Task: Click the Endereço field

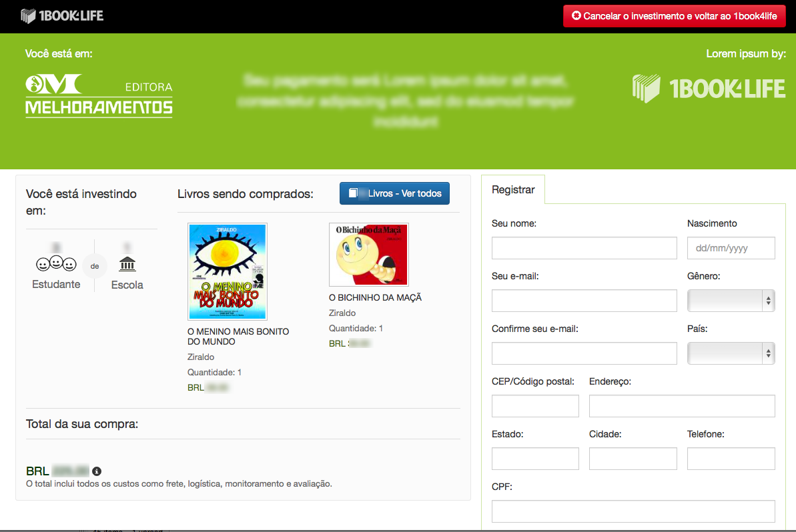Action: click(683, 406)
